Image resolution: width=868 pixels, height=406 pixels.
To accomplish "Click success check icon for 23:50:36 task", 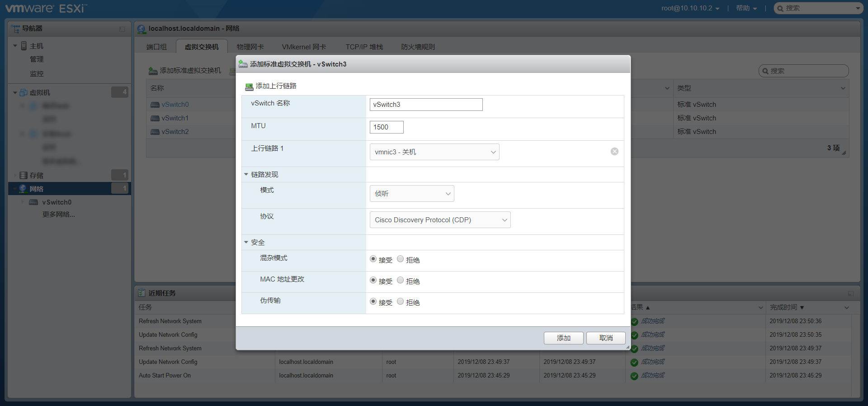I will point(634,321).
